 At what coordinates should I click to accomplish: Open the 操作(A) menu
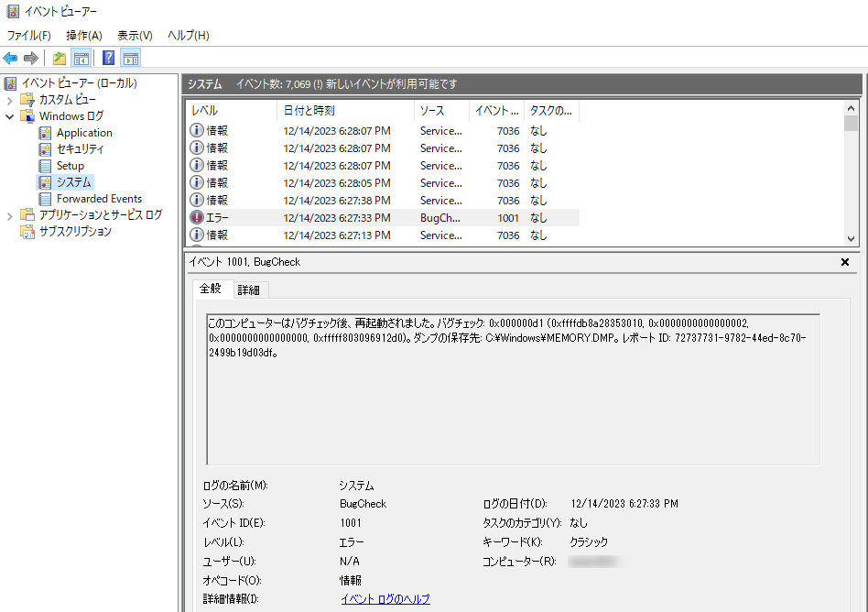84,36
